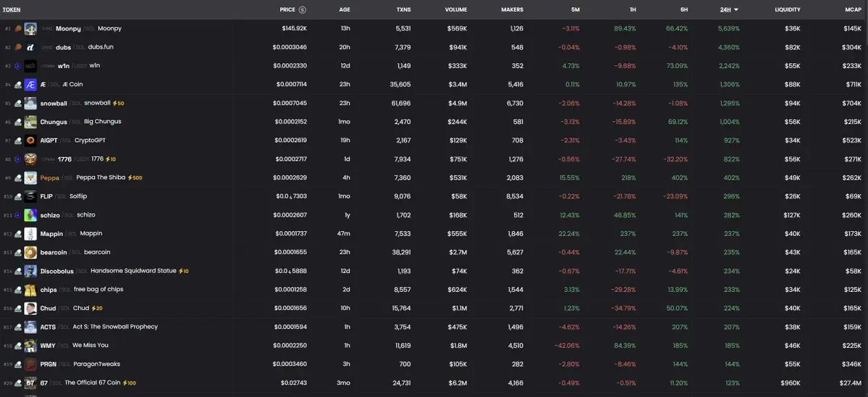Click the ParagonTweaks token name
Screen dimensions: 868x397
coord(97,364)
